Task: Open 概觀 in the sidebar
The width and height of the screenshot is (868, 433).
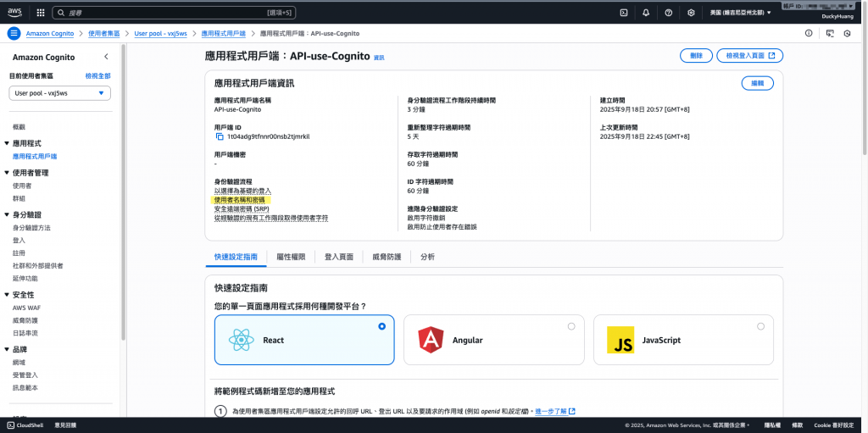Action: [x=19, y=127]
